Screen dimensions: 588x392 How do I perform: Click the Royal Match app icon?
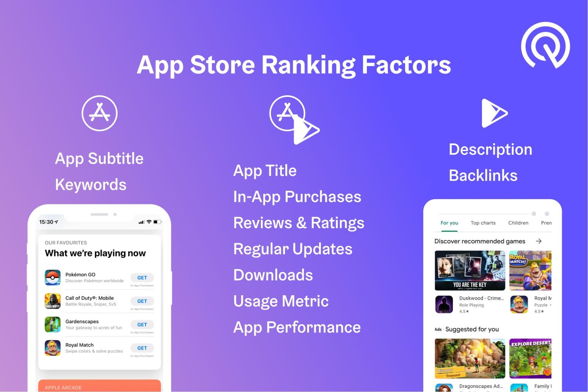click(52, 348)
